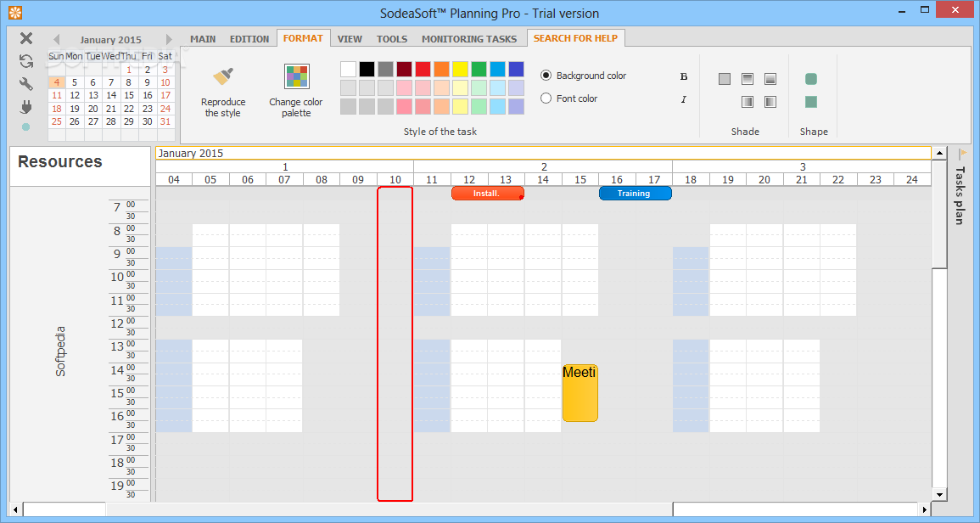980x523 pixels.
Task: Select the last shade in the bottom row
Action: (x=770, y=101)
